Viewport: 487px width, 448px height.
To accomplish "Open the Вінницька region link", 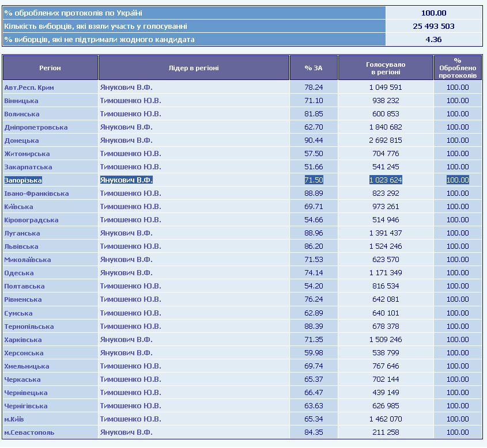I will (21, 101).
